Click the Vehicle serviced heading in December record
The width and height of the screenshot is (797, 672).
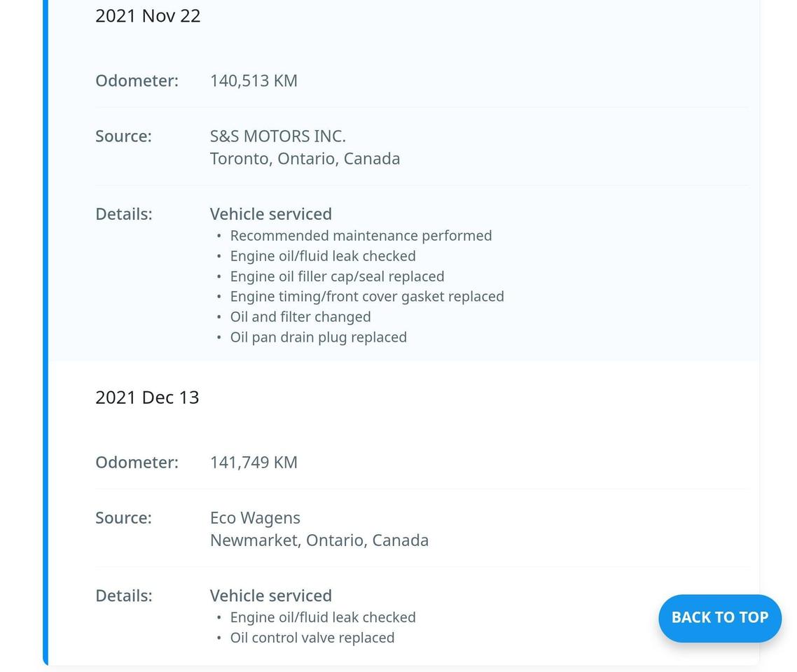[270, 595]
